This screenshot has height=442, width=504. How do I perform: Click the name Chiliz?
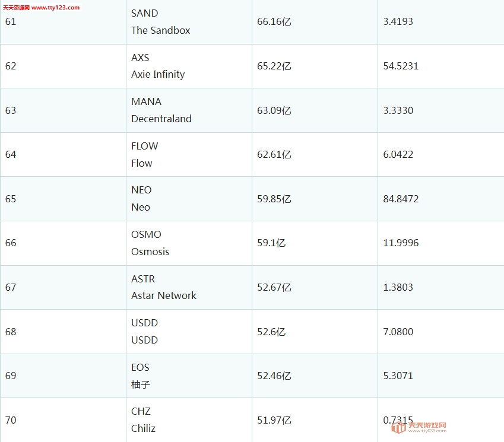click(143, 428)
